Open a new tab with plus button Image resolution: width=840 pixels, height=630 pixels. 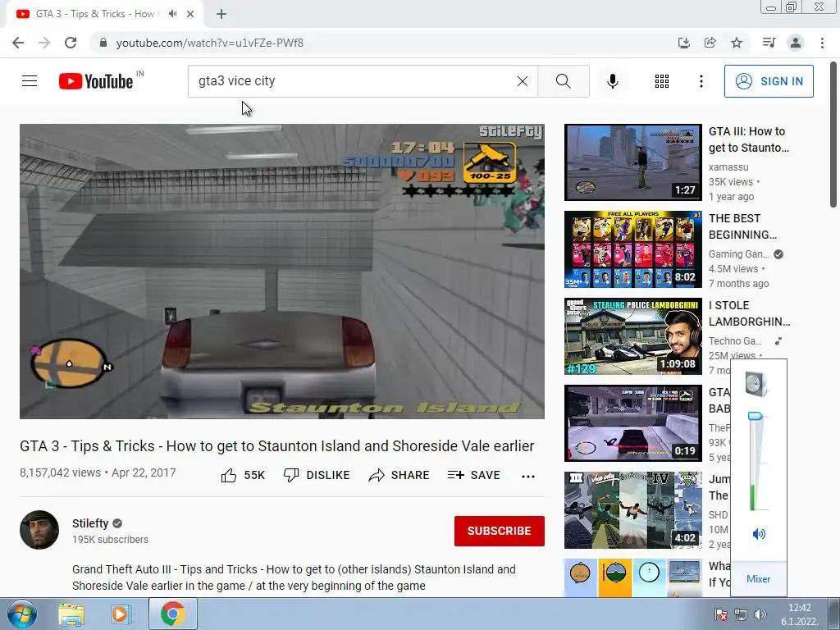[x=221, y=14]
